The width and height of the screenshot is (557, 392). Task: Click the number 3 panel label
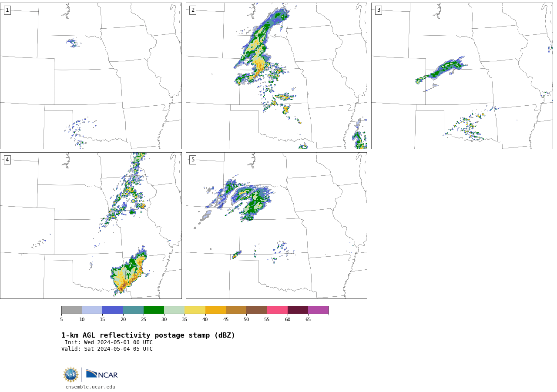tap(378, 10)
